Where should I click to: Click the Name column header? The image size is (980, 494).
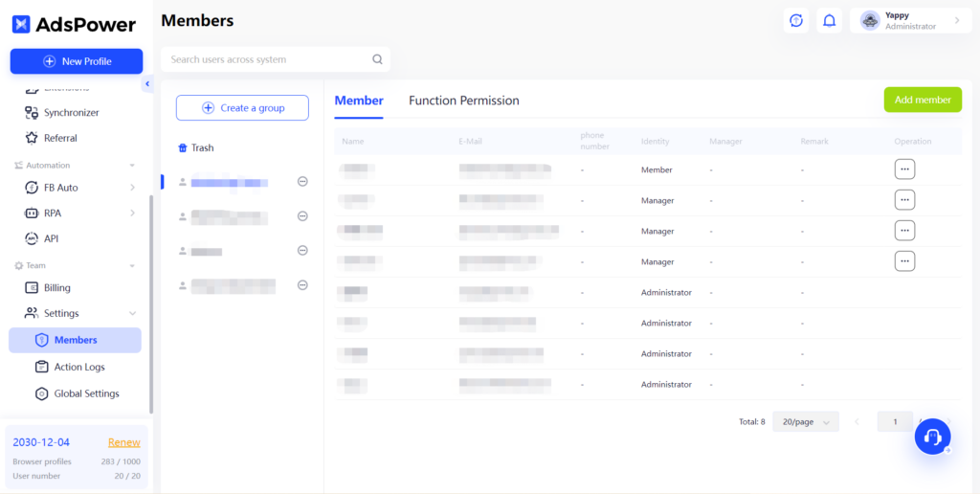(353, 142)
